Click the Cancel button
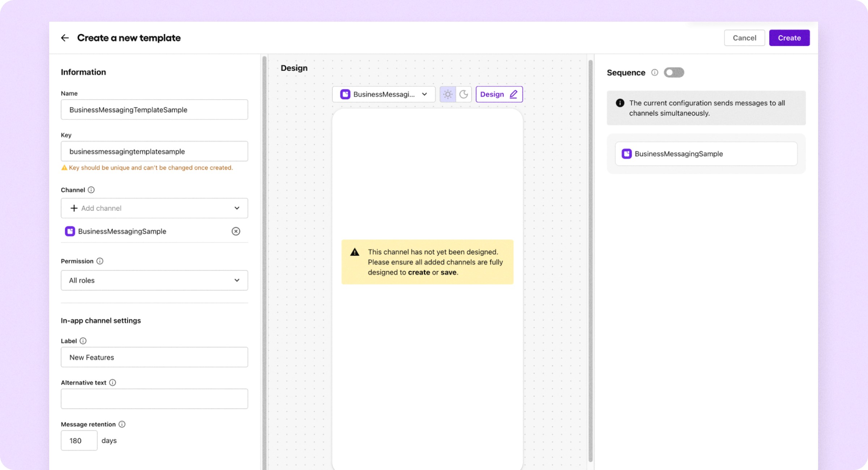The width and height of the screenshot is (868, 470). coord(744,38)
